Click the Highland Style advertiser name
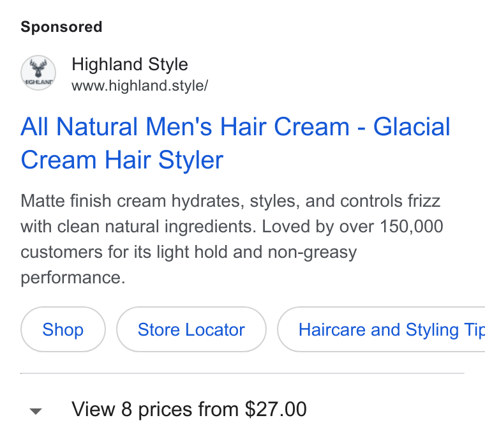Image resolution: width=485 pixels, height=448 pixels. pos(130,64)
